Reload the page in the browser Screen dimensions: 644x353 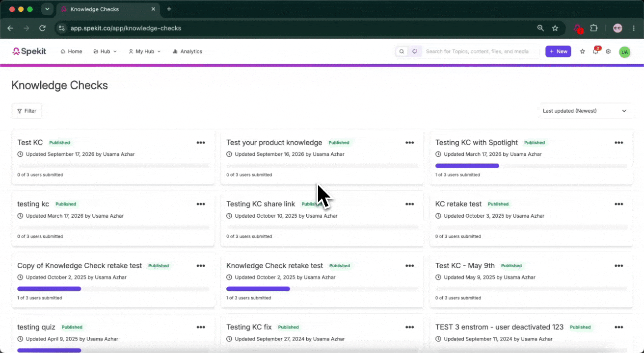click(x=43, y=28)
